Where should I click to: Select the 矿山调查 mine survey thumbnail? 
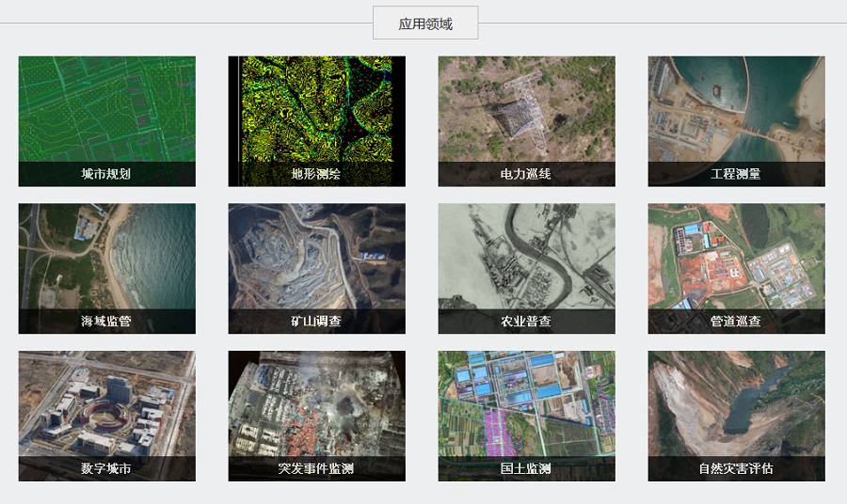click(x=316, y=269)
